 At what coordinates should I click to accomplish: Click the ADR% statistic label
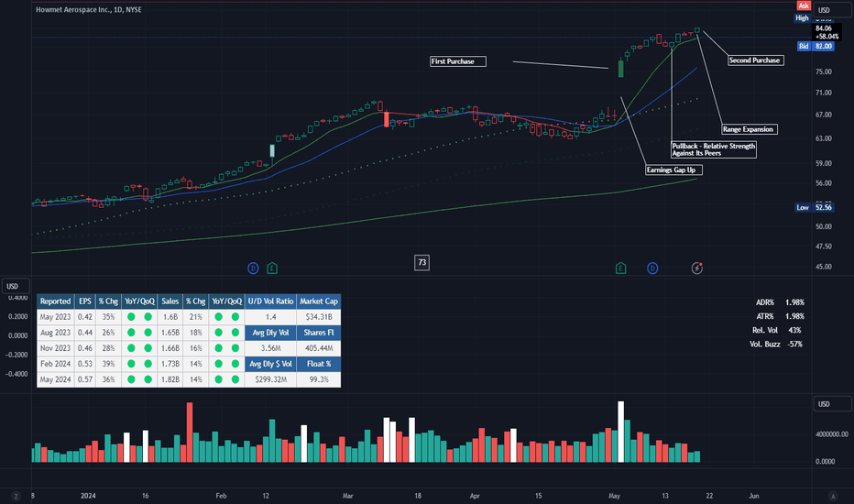765,302
